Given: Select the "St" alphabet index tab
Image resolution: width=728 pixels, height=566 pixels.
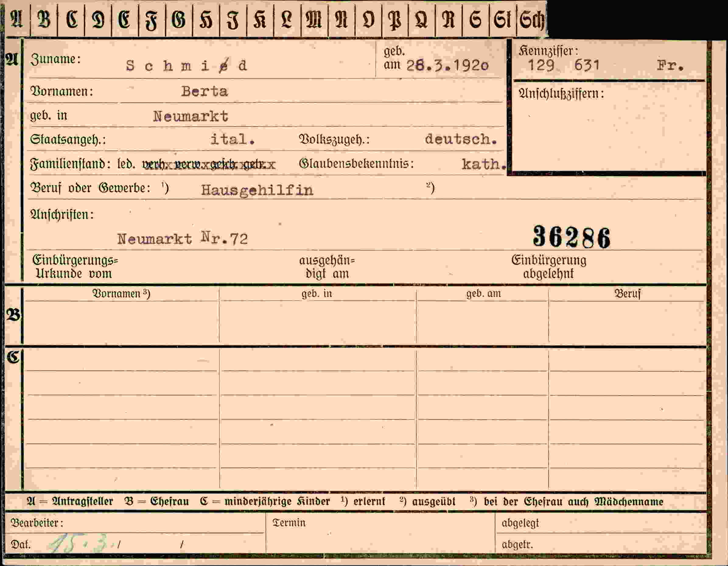Looking at the screenshot, I should [x=503, y=20].
